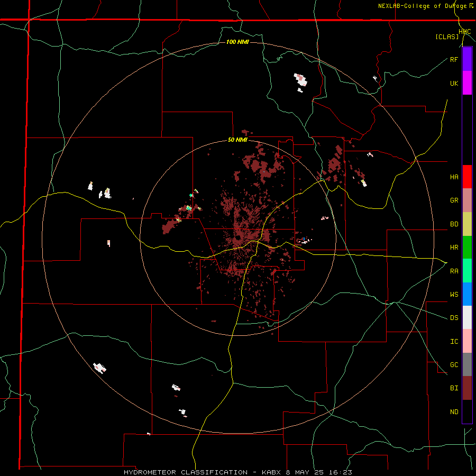This screenshot has width=476, height=476.
Task: Click the pink IC legend swatch
Action: click(x=467, y=341)
